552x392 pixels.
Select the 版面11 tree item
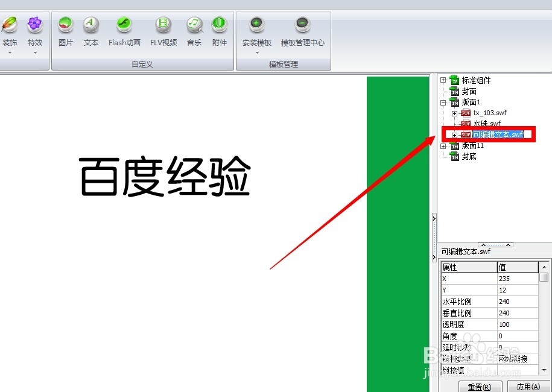(473, 146)
